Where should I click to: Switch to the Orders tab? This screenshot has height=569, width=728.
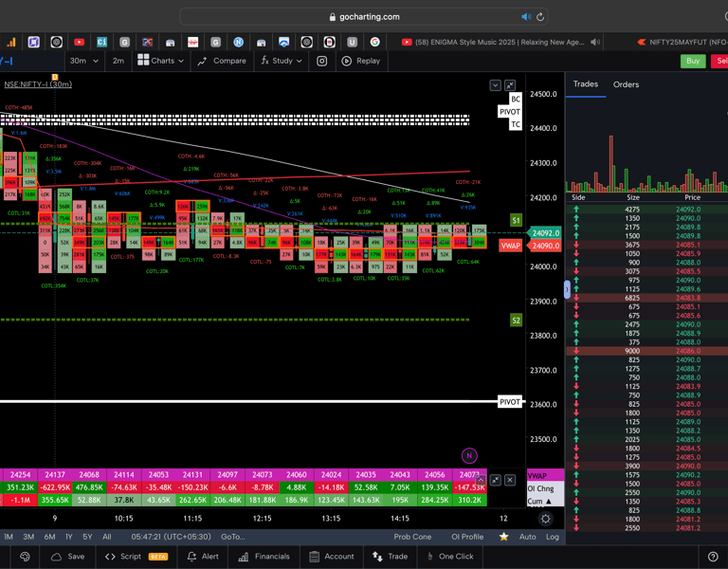626,84
